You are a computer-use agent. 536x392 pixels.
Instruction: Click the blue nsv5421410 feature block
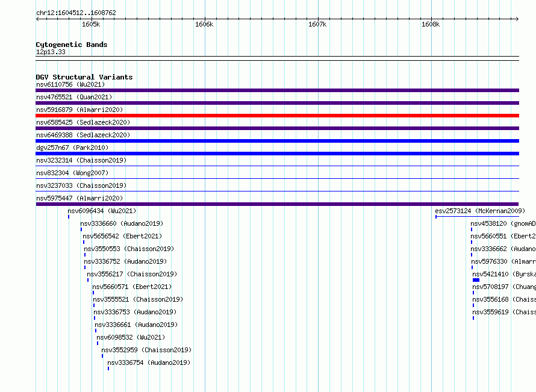pos(476,280)
